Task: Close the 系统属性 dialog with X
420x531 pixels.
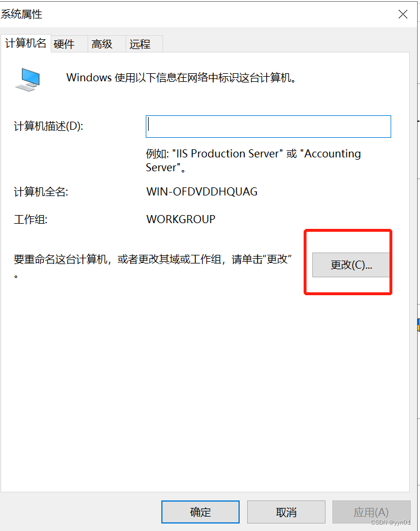Action: pos(403,14)
